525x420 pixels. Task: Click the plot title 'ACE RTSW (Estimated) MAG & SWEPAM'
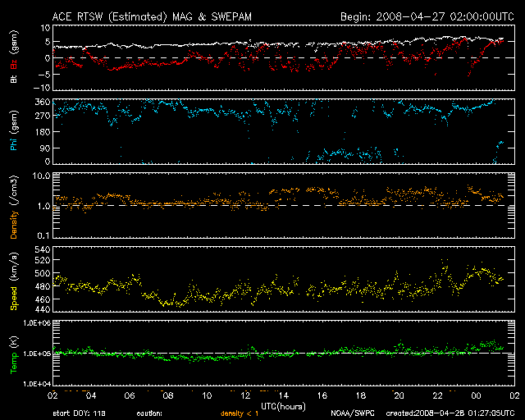click(152, 17)
